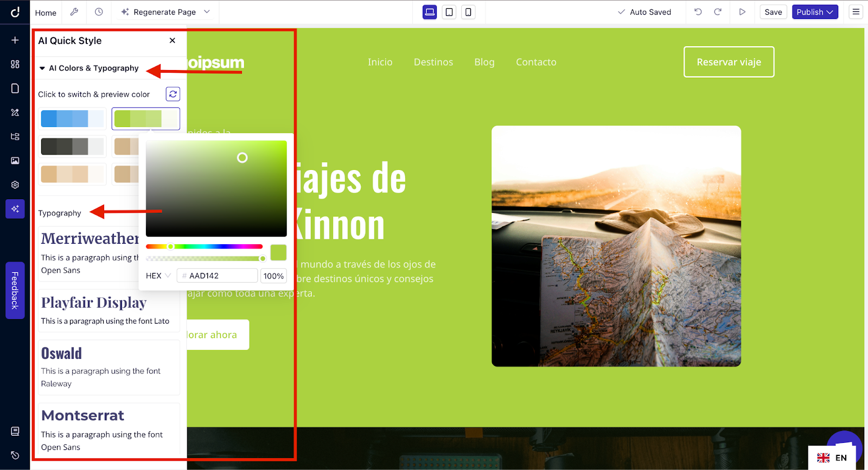The height and width of the screenshot is (470, 868).
Task: Choose the Playfair Display typography option
Action: [x=108, y=310]
